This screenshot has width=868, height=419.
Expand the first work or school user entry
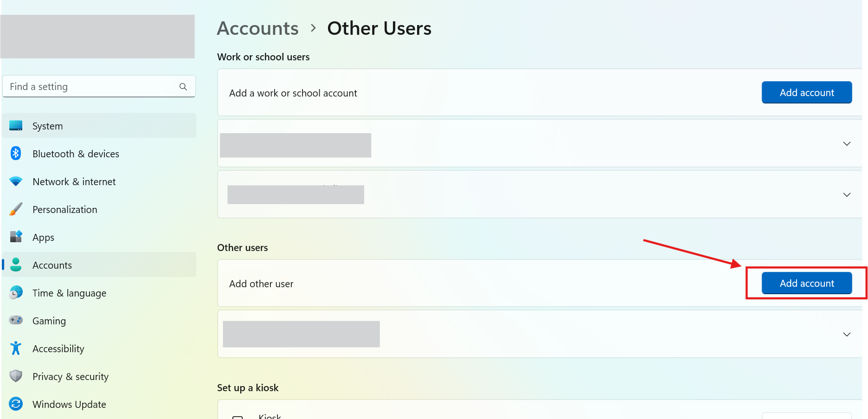(x=847, y=144)
